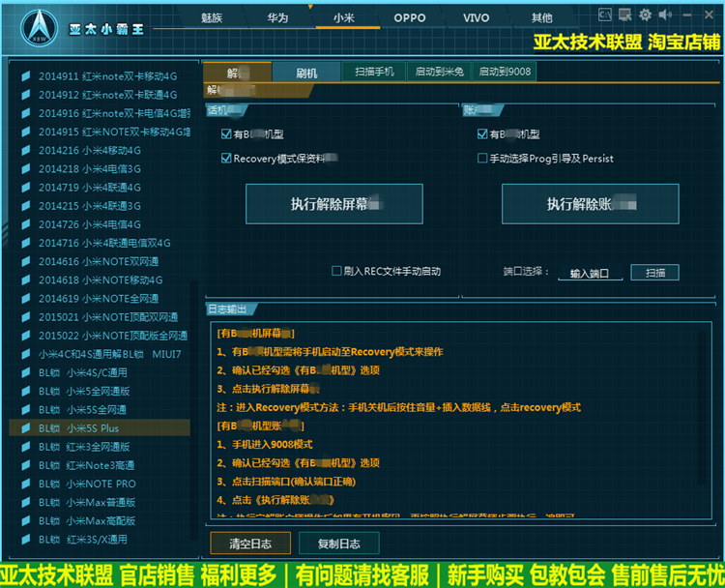Click the monitor icon in title bar

[x=625, y=15]
